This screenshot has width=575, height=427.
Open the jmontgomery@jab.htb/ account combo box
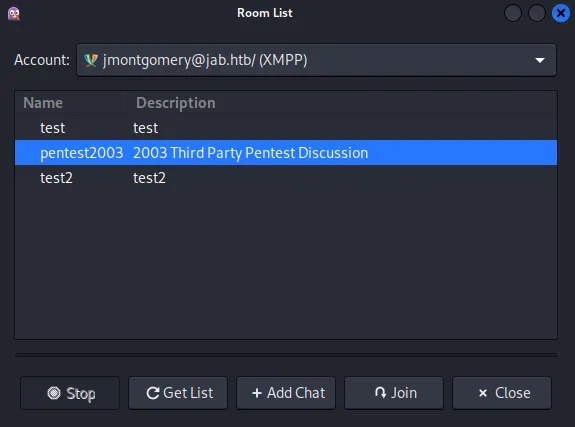[316, 60]
